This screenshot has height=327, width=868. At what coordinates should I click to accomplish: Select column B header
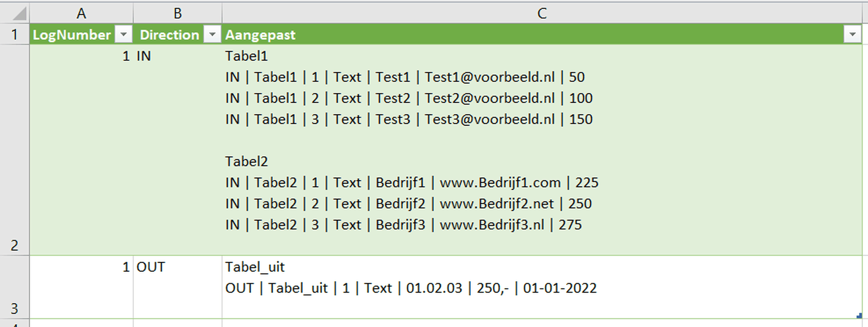click(x=178, y=14)
